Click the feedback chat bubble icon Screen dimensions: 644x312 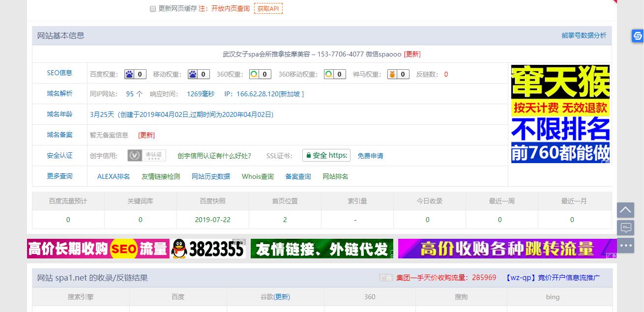point(626,227)
